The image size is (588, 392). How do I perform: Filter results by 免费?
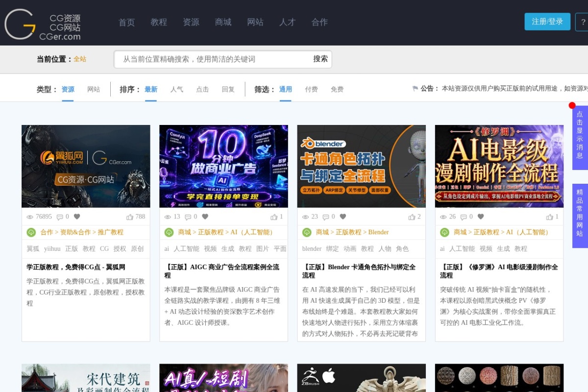337,89
